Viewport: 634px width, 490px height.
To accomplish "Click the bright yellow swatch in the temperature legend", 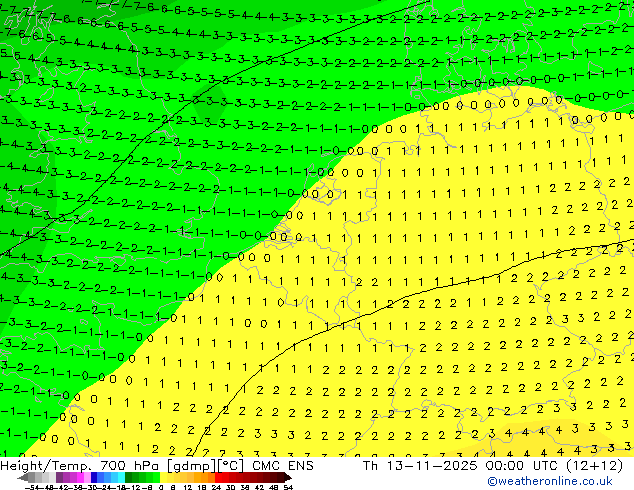I will pyautogui.click(x=163, y=477).
